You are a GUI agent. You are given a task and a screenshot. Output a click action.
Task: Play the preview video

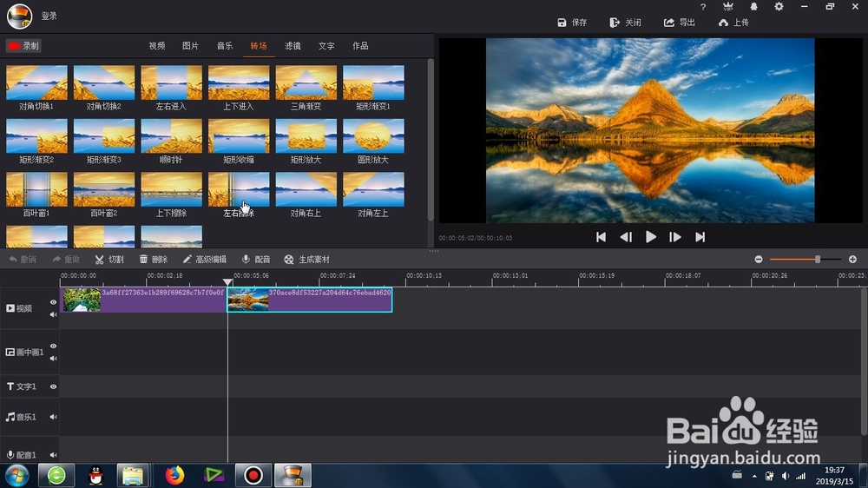[650, 237]
